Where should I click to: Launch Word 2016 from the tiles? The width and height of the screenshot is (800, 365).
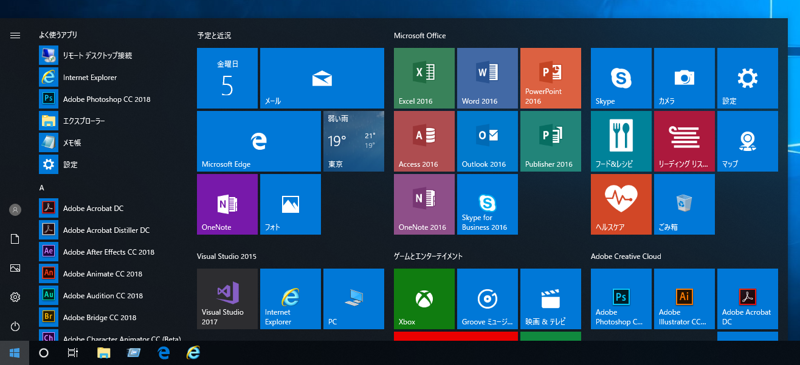click(x=487, y=78)
